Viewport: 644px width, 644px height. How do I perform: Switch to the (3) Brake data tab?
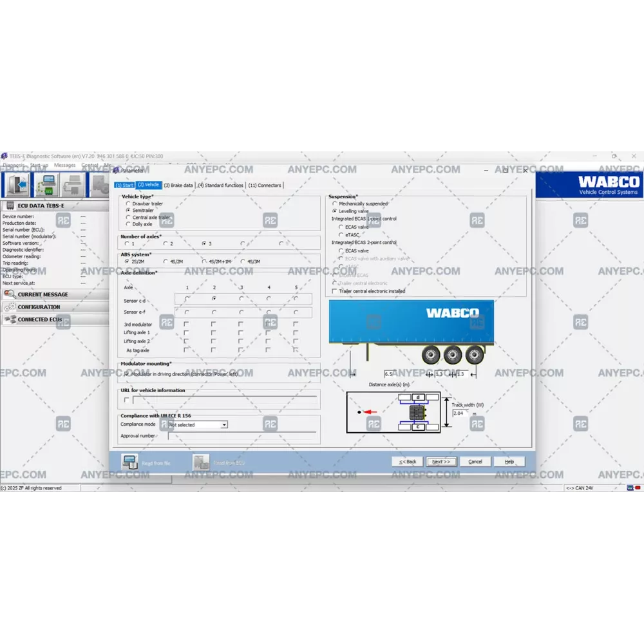click(178, 185)
